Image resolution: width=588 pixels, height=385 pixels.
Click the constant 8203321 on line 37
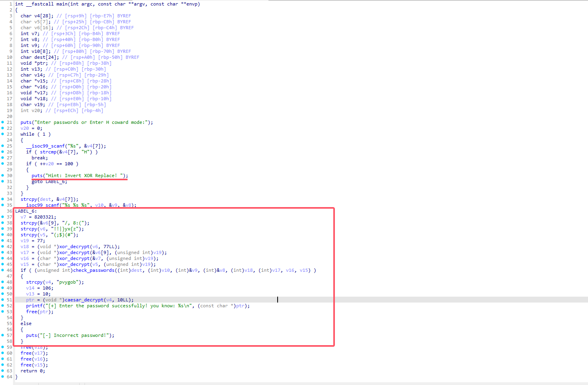pyautogui.click(x=45, y=217)
